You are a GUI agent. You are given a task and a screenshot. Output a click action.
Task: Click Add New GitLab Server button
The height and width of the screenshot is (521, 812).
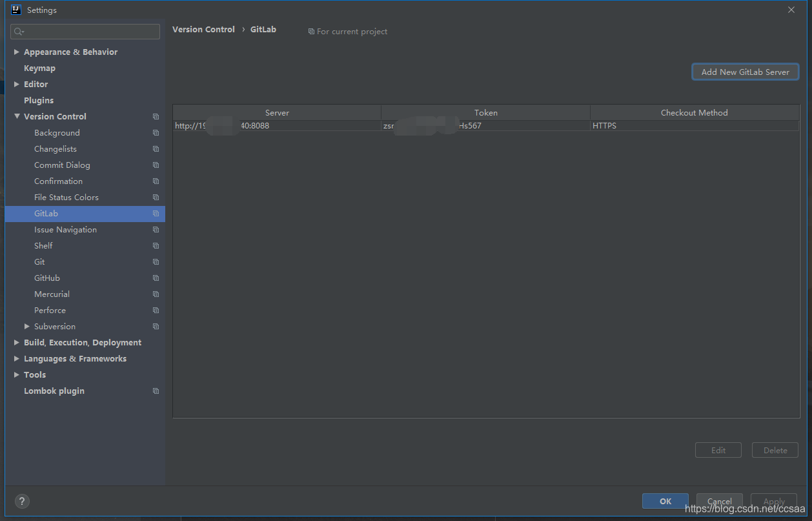pyautogui.click(x=746, y=72)
